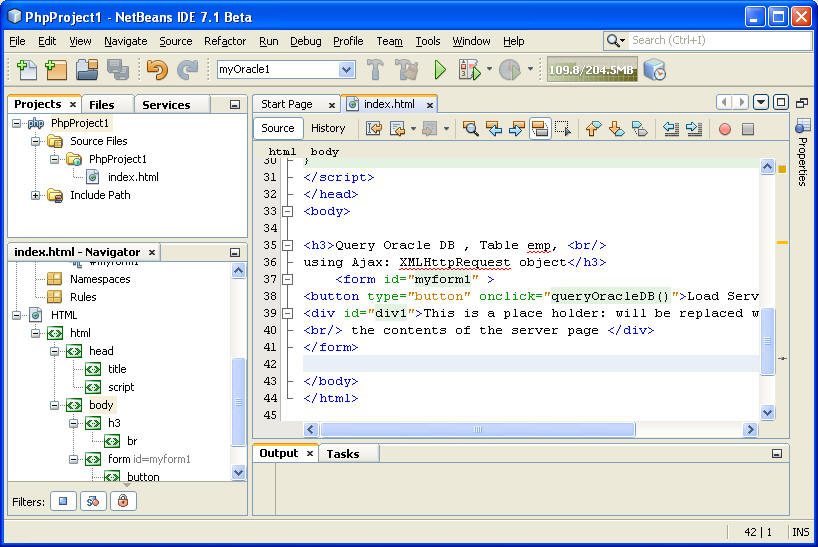Collapse the HTML node in Navigator

tap(17, 315)
